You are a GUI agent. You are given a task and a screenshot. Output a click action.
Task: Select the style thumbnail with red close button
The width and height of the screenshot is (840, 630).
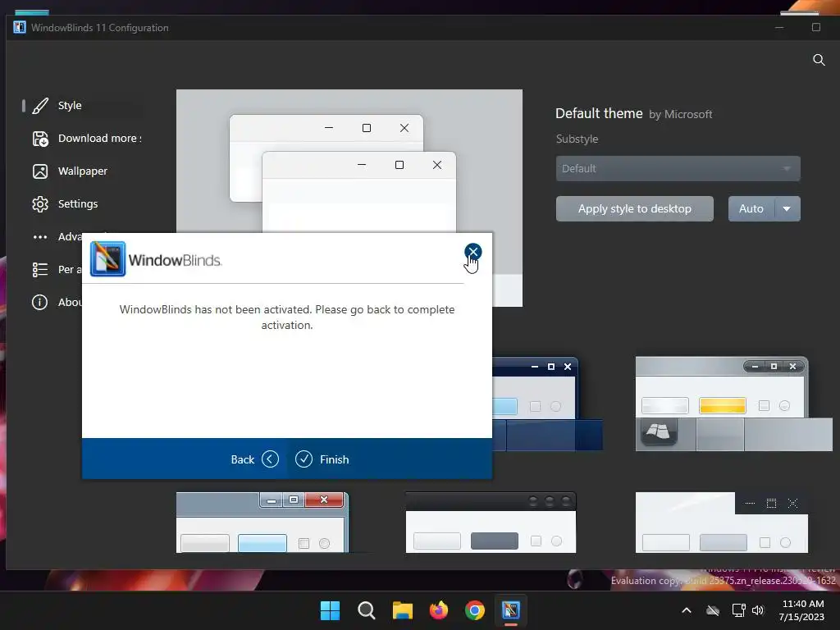pyautogui.click(x=262, y=523)
